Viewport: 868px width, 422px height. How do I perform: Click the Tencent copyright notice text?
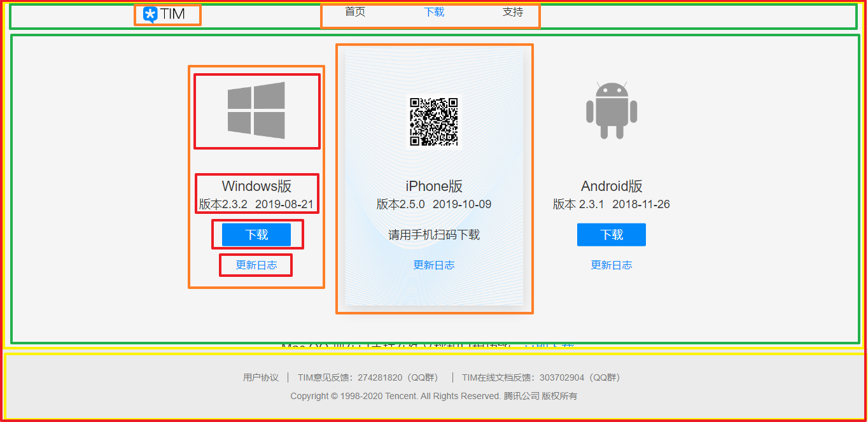coord(433,395)
